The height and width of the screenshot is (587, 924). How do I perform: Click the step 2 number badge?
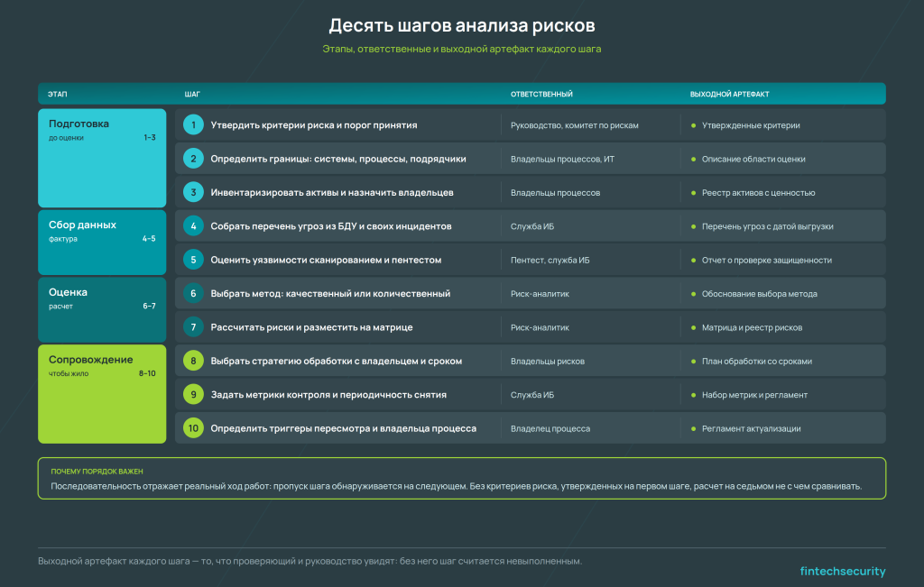(193, 159)
